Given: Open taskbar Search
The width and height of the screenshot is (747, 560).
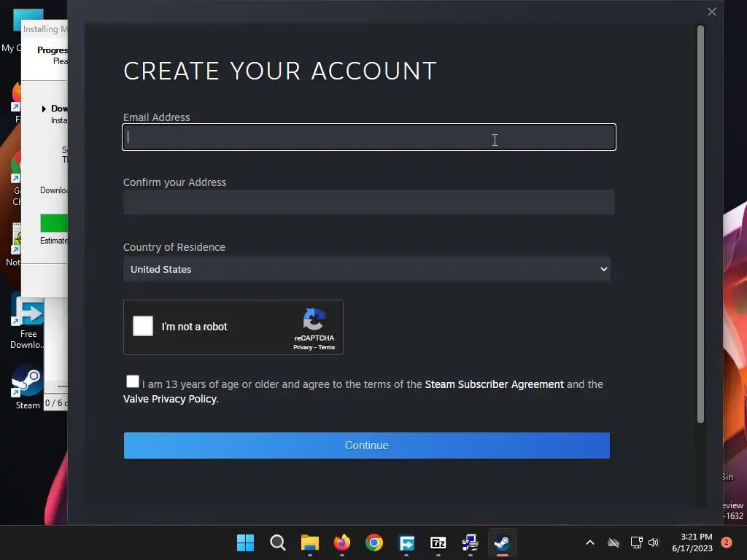Looking at the screenshot, I should [278, 542].
